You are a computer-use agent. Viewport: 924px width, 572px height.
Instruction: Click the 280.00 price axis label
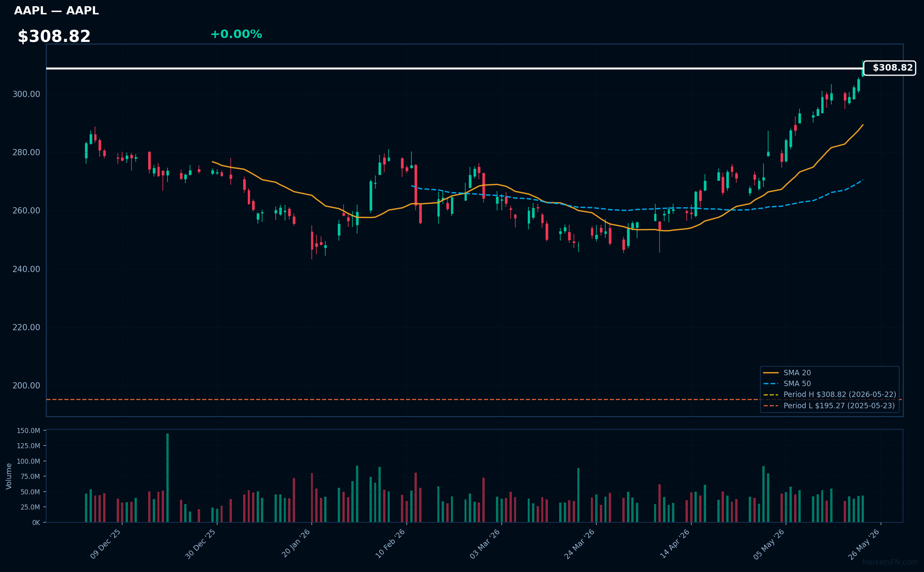point(26,153)
